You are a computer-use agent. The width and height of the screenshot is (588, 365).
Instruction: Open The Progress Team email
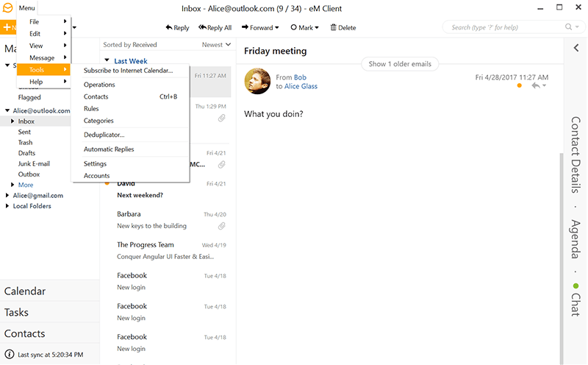[x=168, y=250]
